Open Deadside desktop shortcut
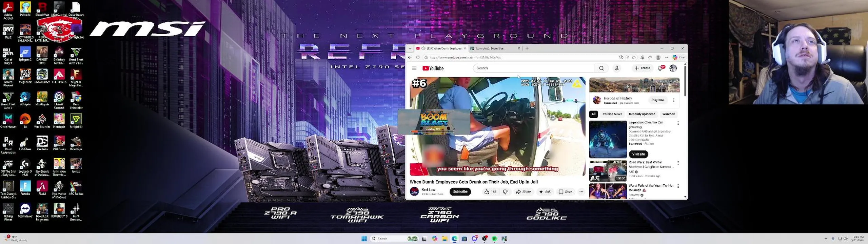Screen dimensions: 868x244 (42, 143)
